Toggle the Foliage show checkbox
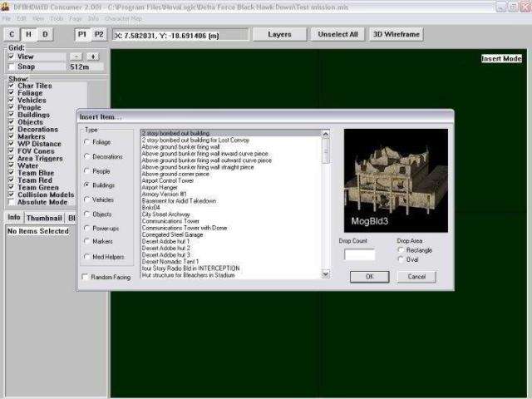532x399 pixels. coord(10,93)
